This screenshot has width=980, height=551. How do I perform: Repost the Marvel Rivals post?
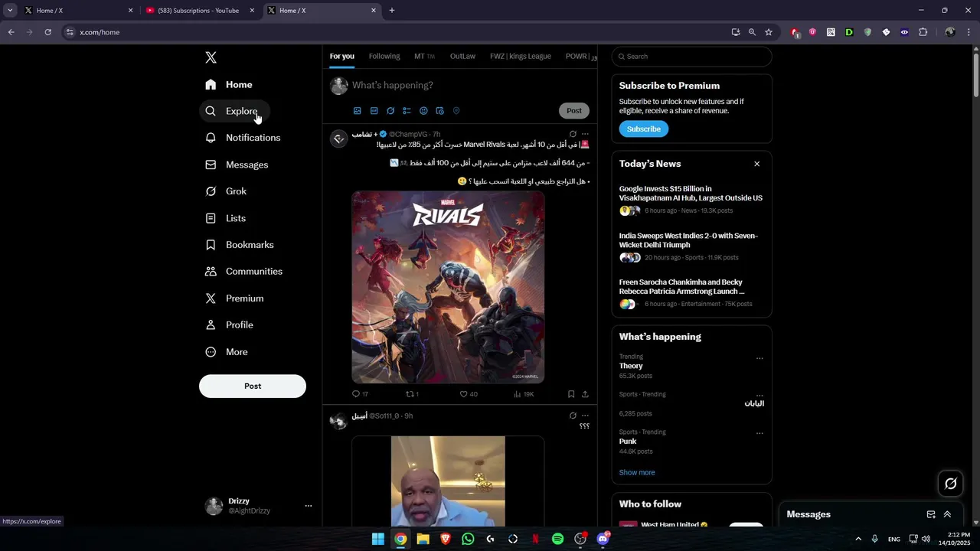(x=410, y=394)
